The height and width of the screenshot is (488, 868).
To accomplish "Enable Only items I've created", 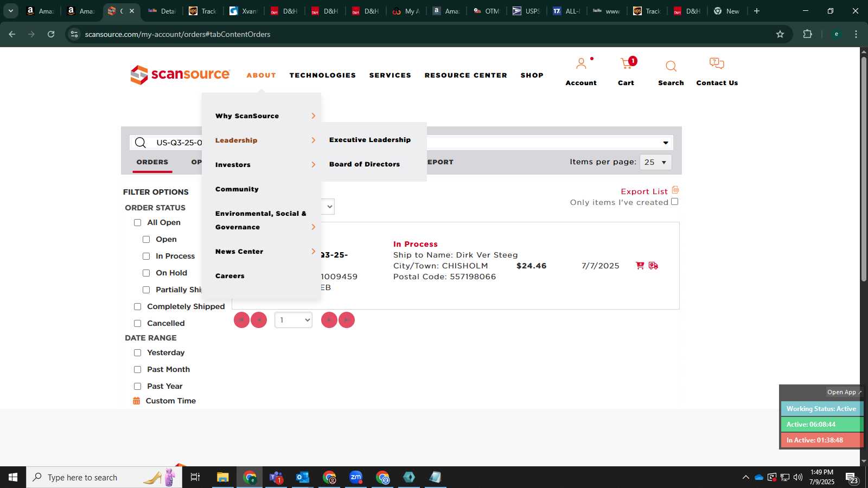I will (x=674, y=202).
